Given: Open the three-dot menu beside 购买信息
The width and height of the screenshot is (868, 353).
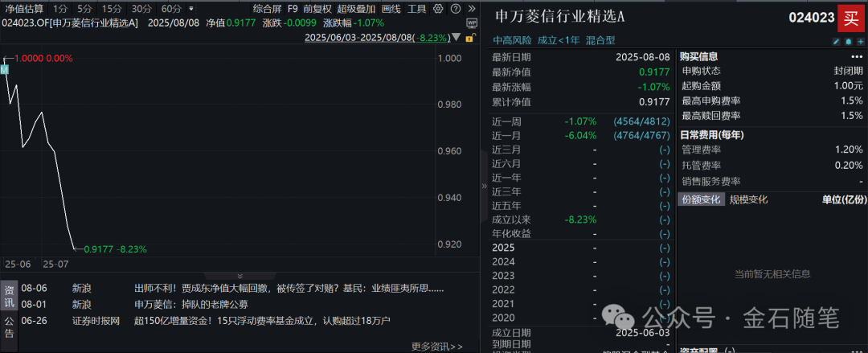Looking at the screenshot, I should coord(857,56).
